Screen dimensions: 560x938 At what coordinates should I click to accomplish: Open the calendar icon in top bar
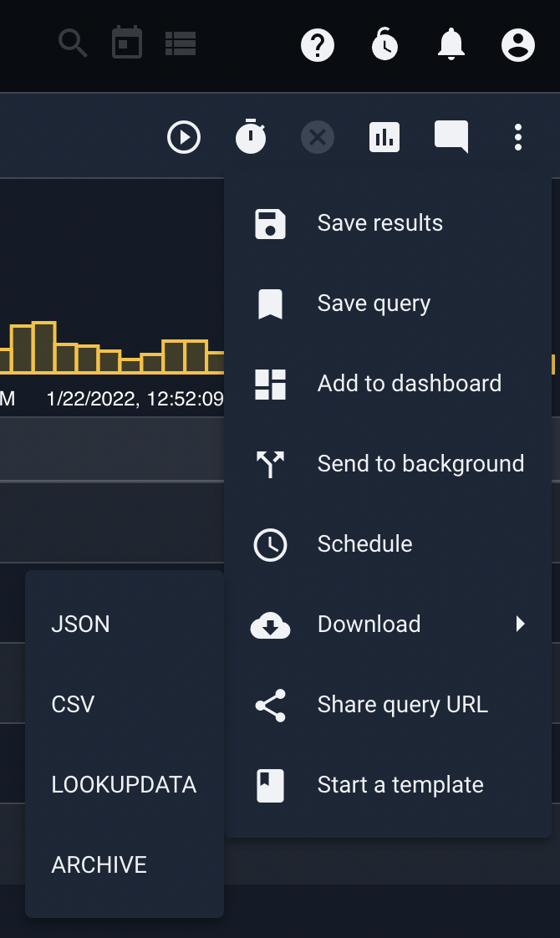point(127,43)
